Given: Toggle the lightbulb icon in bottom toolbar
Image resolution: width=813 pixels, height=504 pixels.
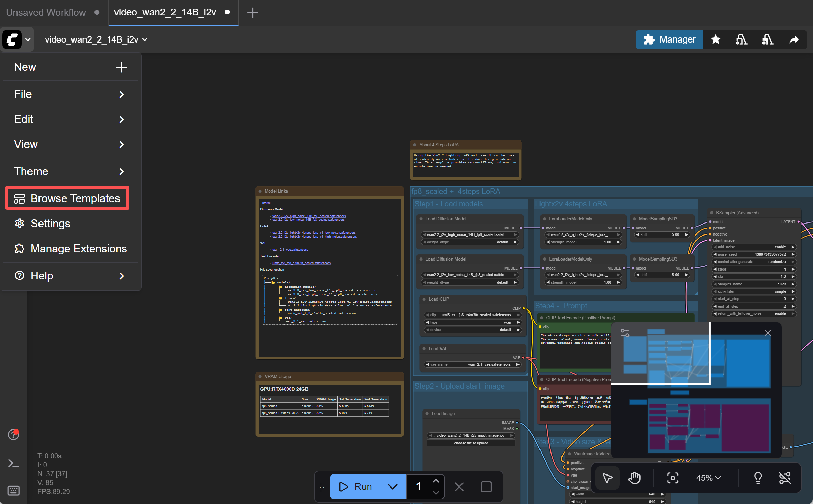Looking at the screenshot, I should [x=758, y=478].
